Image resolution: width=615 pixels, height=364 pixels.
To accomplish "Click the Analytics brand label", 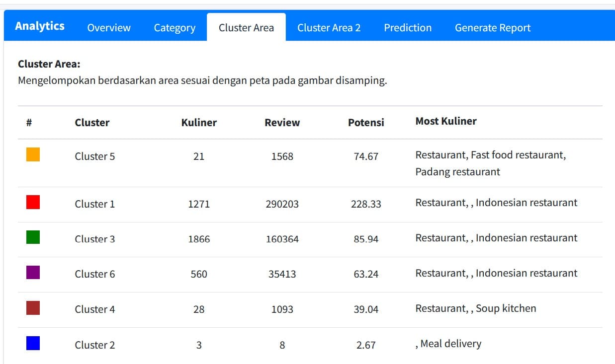I will [39, 26].
